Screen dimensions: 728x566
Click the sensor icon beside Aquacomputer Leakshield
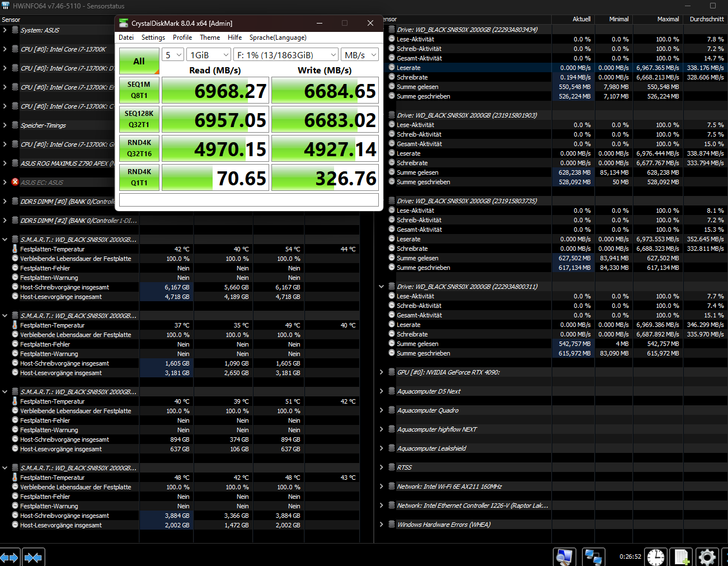pos(392,448)
